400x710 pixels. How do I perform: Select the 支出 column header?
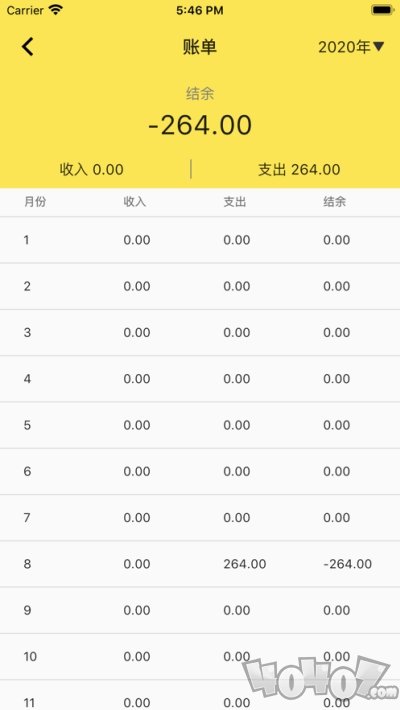click(x=235, y=202)
